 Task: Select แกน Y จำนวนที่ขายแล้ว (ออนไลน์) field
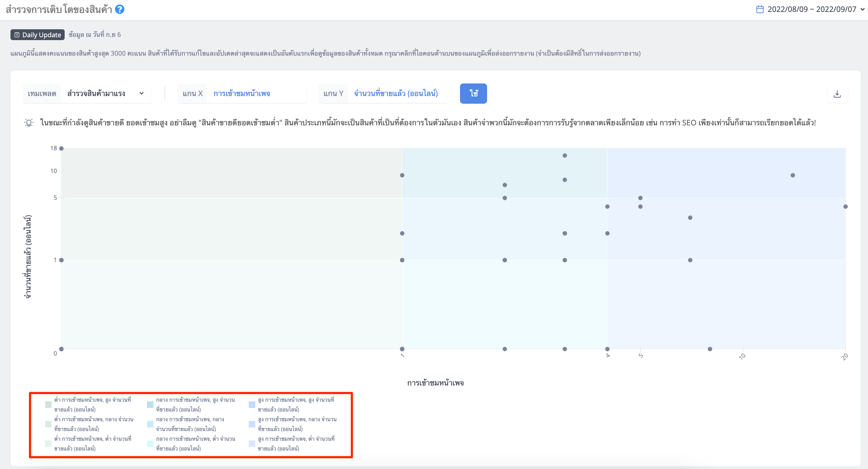click(383, 94)
